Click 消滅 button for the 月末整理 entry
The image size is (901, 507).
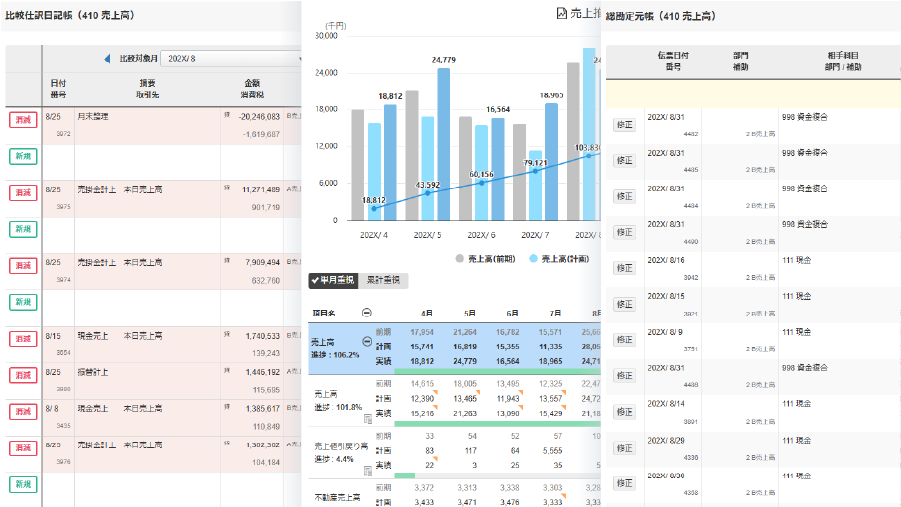pos(22,120)
